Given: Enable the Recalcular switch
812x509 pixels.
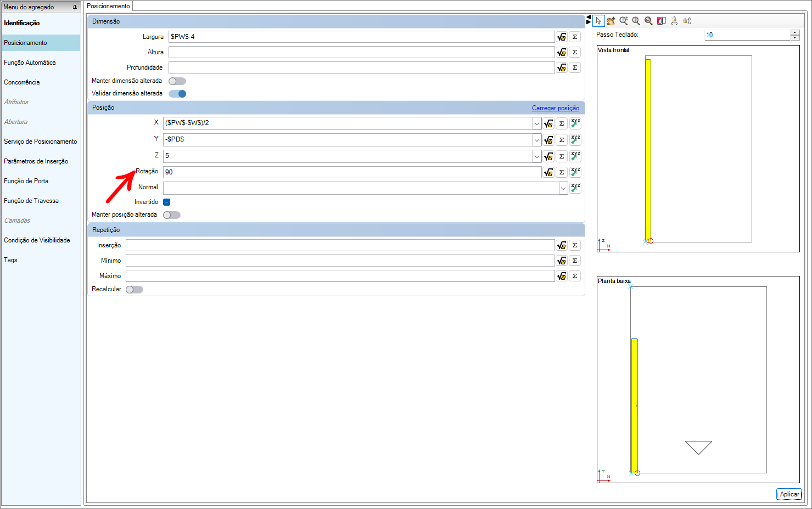Looking at the screenshot, I should 135,290.
